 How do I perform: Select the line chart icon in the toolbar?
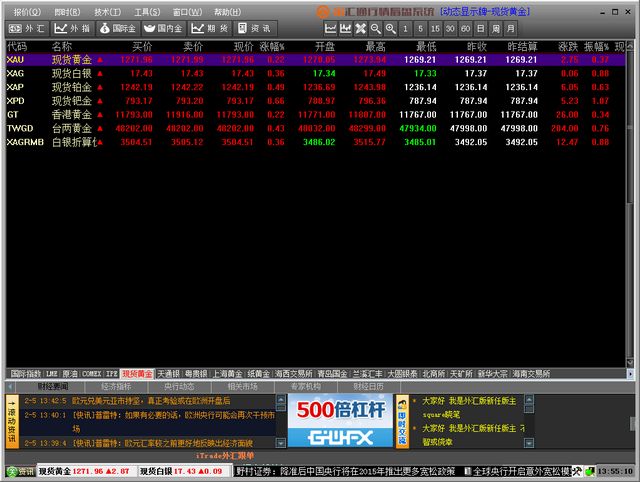point(330,29)
